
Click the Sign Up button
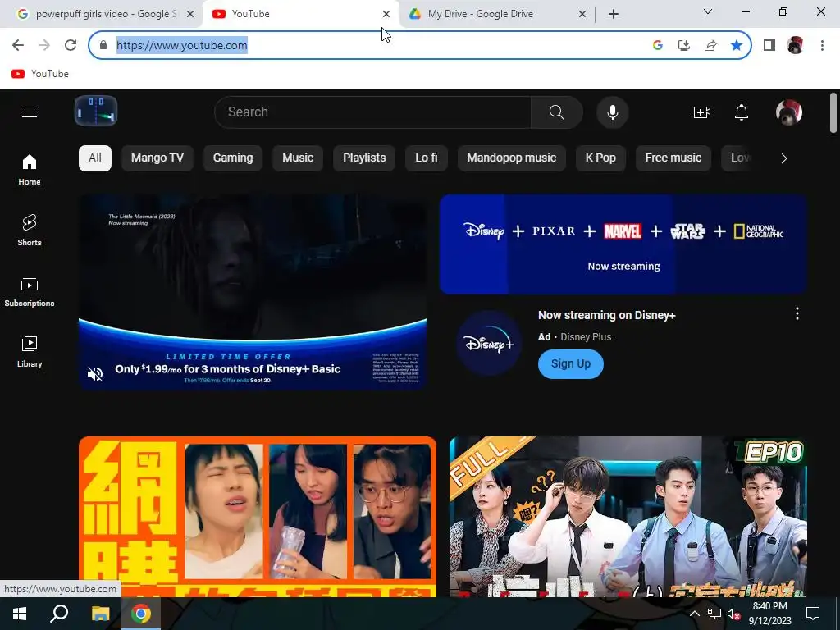571,363
